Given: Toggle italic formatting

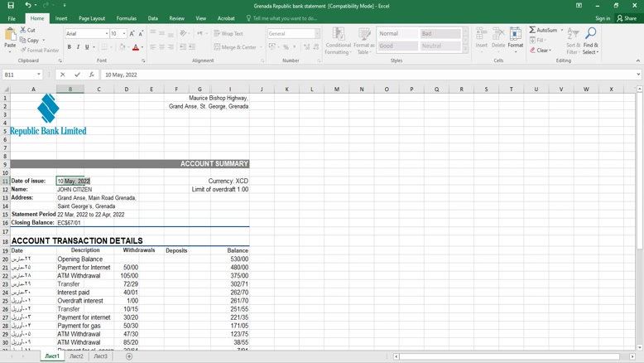Looking at the screenshot, I should [x=78, y=47].
